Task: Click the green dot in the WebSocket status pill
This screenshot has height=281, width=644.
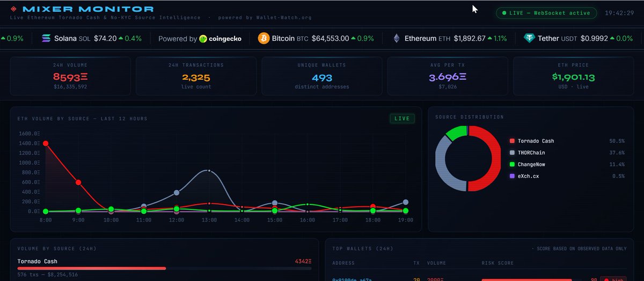Action: (x=505, y=13)
